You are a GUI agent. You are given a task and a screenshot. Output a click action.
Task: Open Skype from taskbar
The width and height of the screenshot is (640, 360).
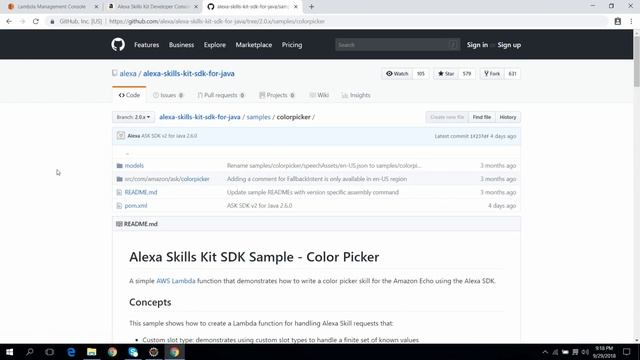pos(133,352)
